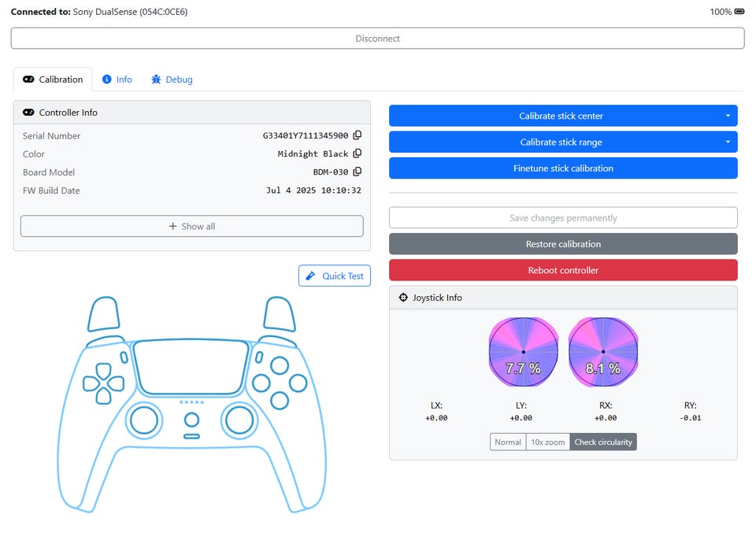Click the gamepad icon on Calibration tab
This screenshot has width=756, height=544.
pos(28,80)
